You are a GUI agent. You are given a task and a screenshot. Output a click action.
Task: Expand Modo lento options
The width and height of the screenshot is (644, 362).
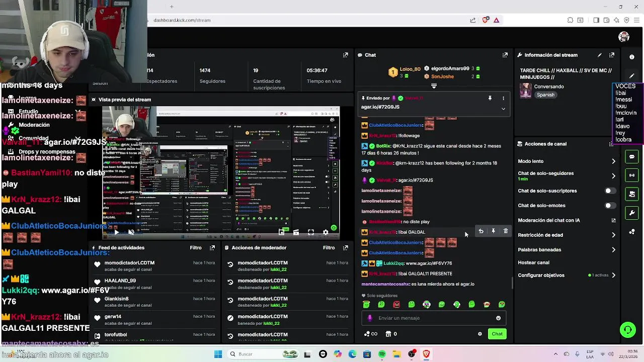pos(613,161)
